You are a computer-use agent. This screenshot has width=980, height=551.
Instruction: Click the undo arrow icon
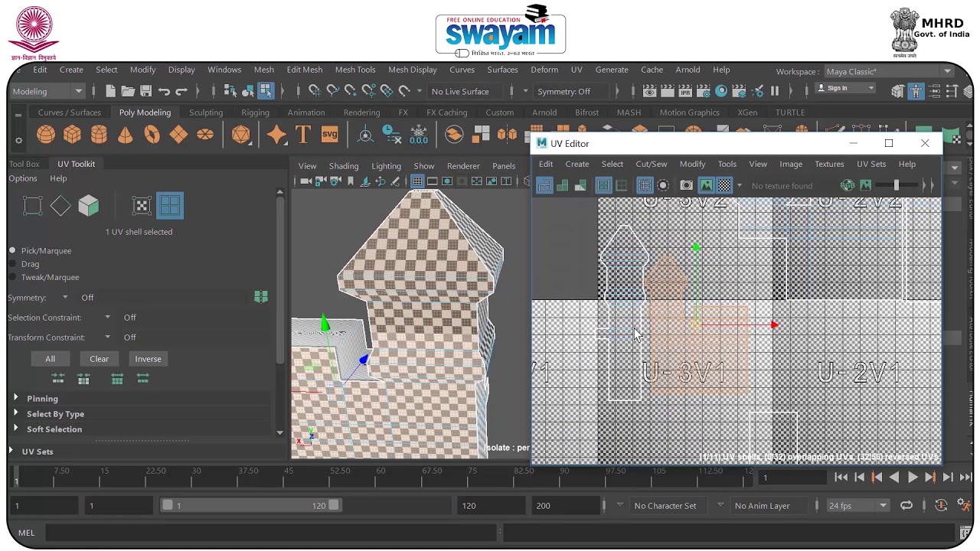coord(164,91)
